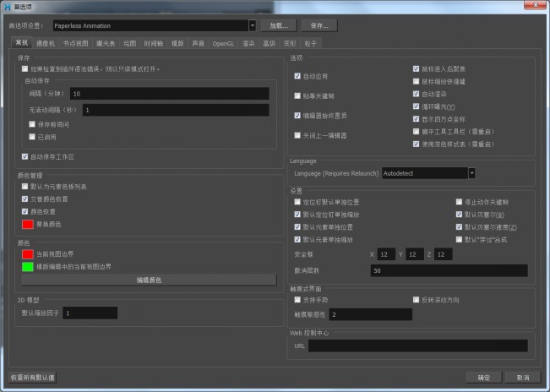This screenshot has height=392, width=550.
Task: Open the 高级 tab
Action: pos(269,43)
